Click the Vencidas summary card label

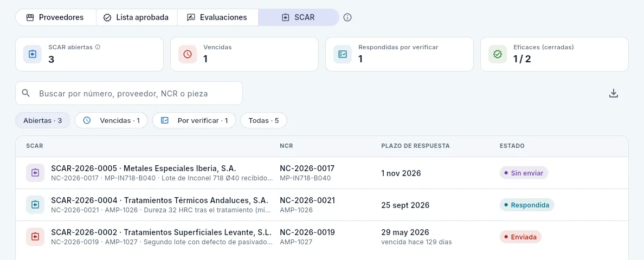point(217,47)
